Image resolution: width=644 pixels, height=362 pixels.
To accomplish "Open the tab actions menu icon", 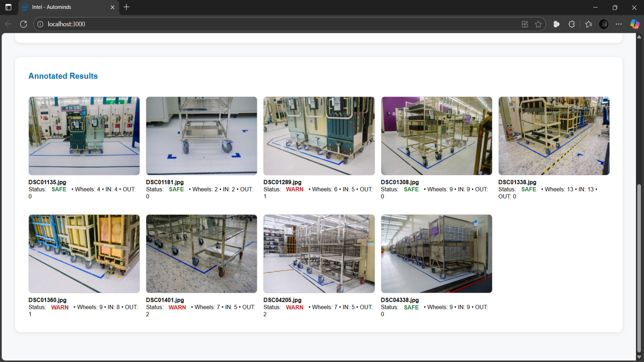I will coord(8,7).
